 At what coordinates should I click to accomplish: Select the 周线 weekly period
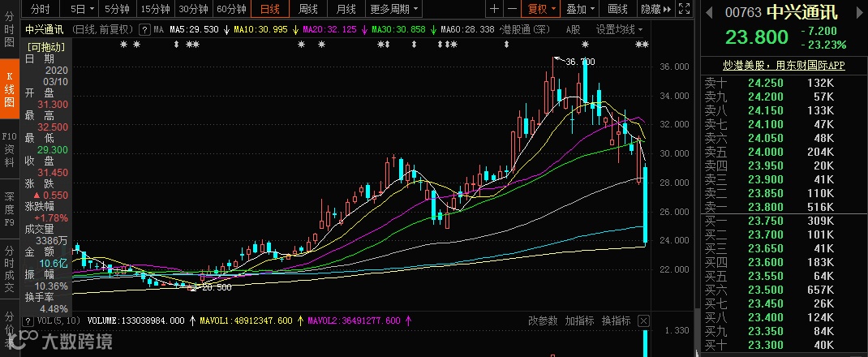(307, 9)
